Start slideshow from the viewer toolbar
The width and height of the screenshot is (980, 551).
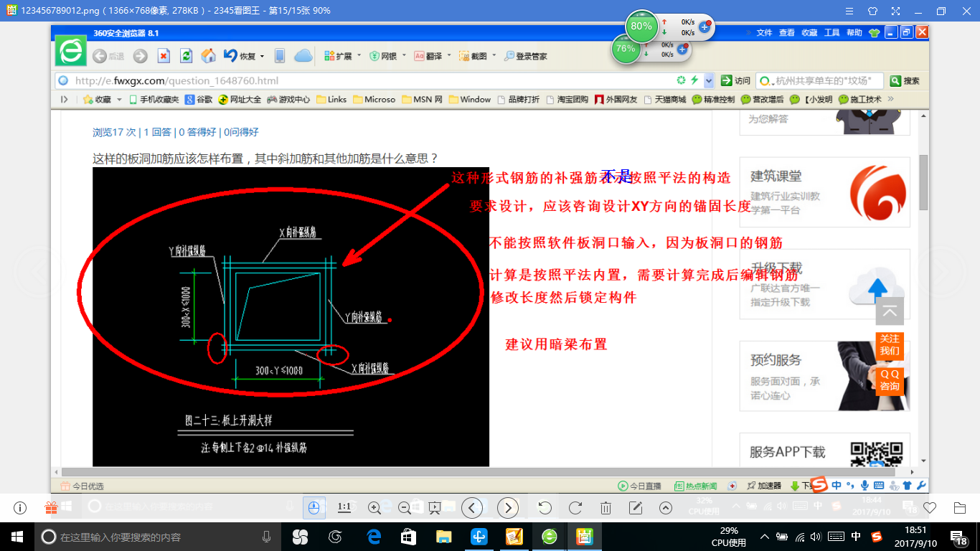click(x=434, y=508)
